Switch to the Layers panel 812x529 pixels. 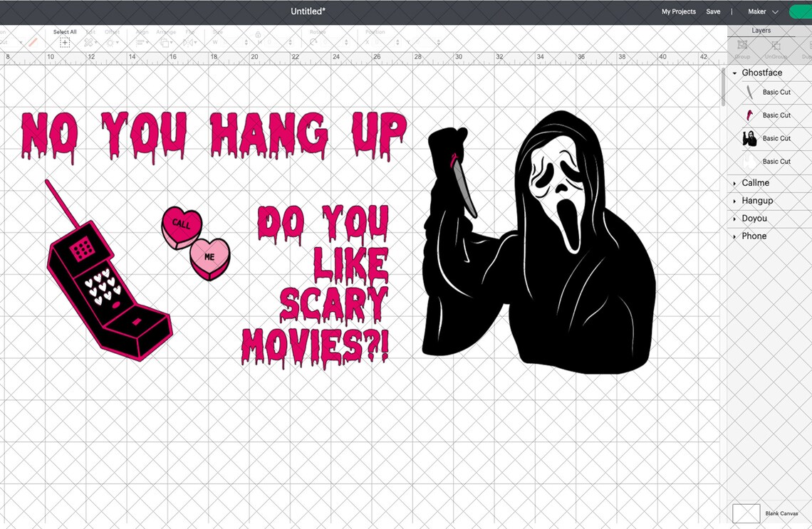[x=761, y=30]
